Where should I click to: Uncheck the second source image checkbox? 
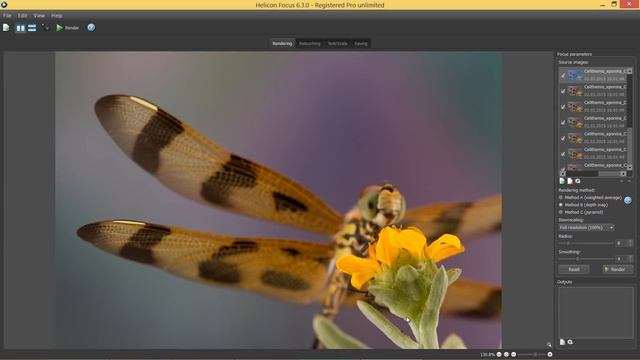(563, 91)
